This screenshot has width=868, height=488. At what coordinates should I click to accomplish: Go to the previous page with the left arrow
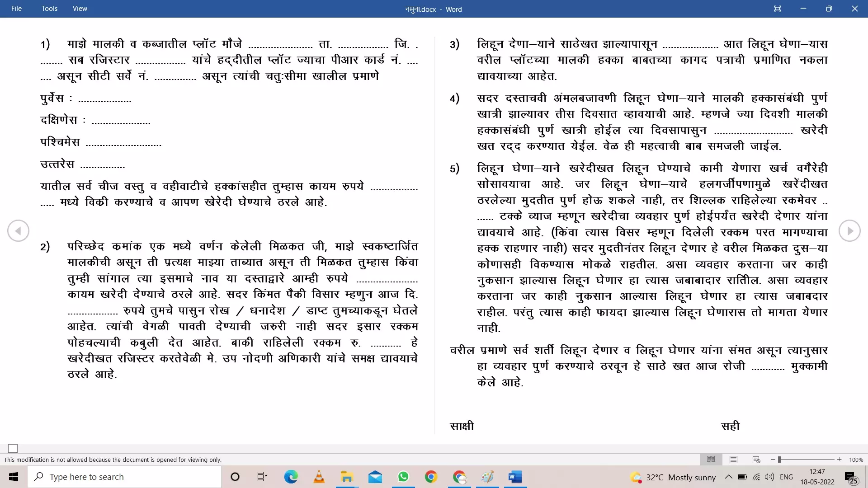click(x=18, y=231)
